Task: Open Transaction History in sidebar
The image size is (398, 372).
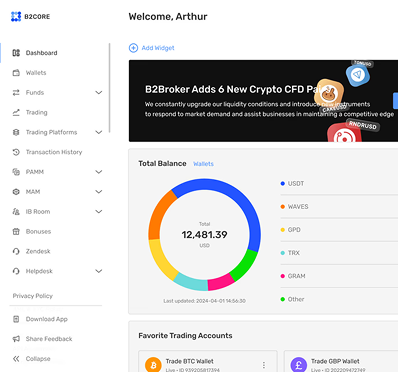Action: (x=54, y=152)
